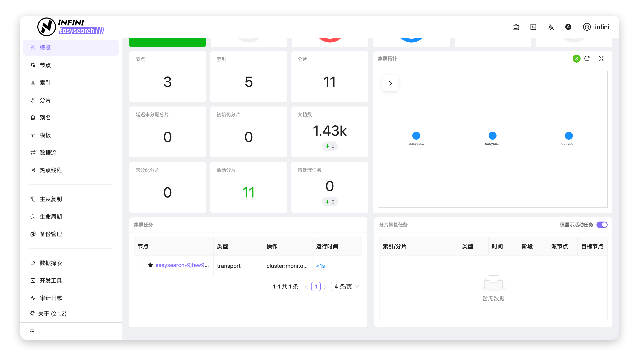Viewport: 639px width, 364px height.
Task: Click the refresh icon in cluster topology panel
Action: (587, 58)
